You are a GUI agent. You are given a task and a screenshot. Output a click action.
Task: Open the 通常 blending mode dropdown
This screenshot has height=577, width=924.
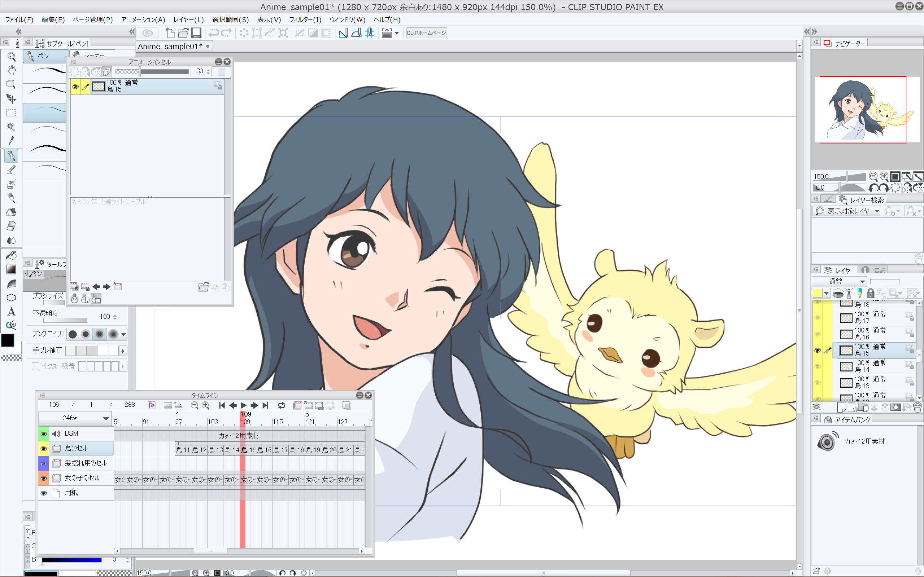(x=839, y=281)
